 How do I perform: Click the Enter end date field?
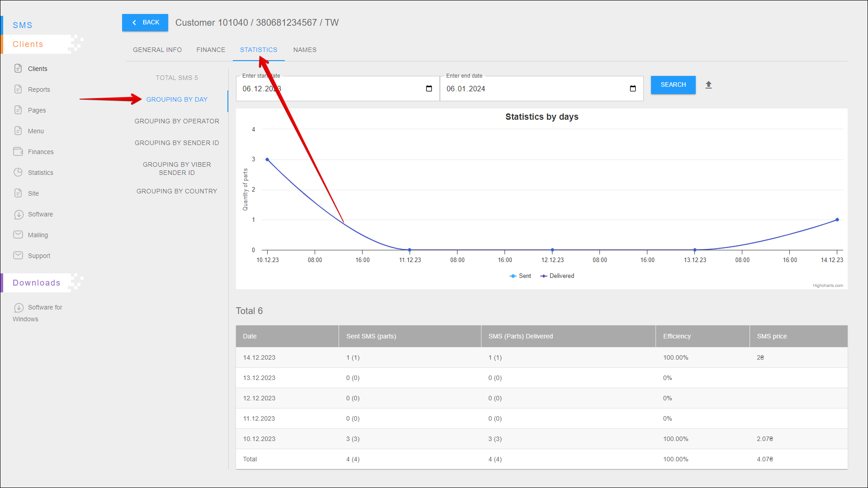pyautogui.click(x=533, y=89)
